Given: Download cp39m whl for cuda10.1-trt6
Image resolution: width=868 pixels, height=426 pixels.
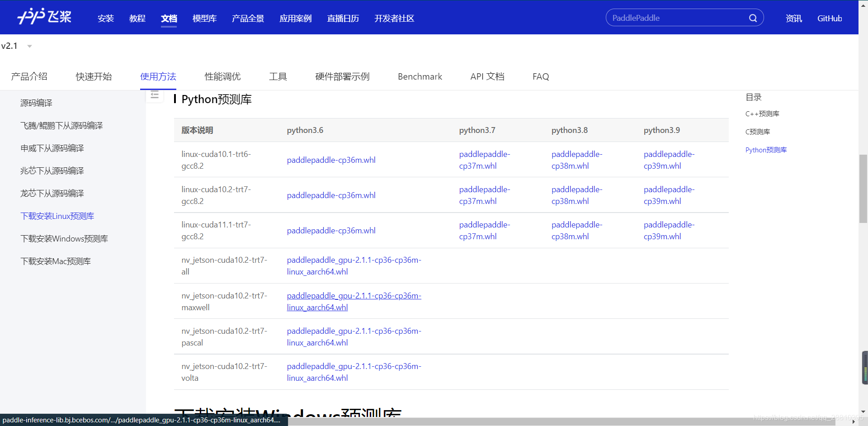Looking at the screenshot, I should pyautogui.click(x=669, y=160).
